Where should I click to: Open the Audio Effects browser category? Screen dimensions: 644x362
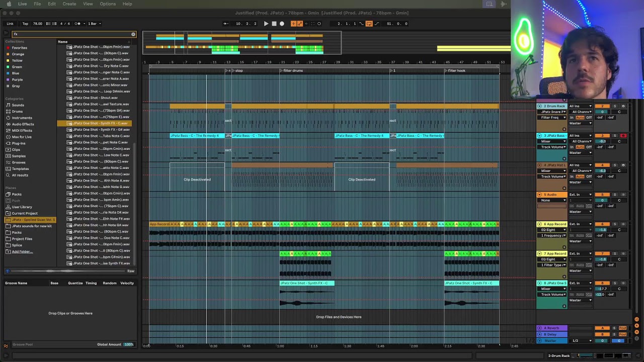(x=23, y=124)
